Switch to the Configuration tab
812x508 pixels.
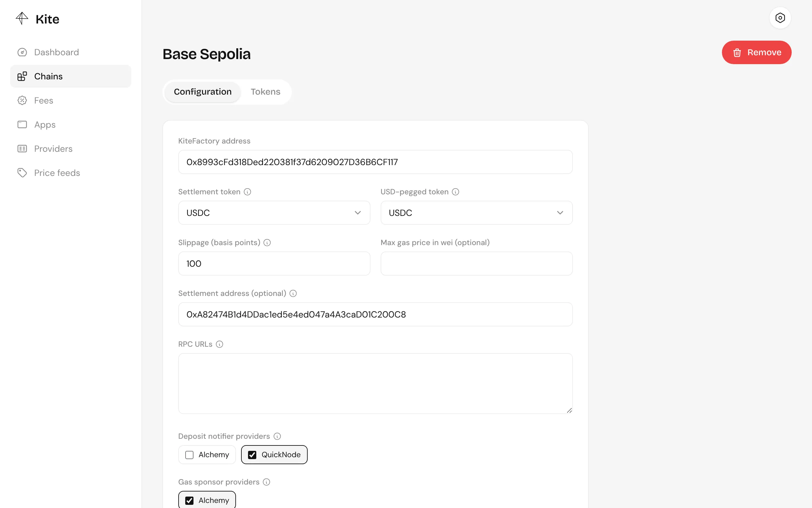click(203, 92)
